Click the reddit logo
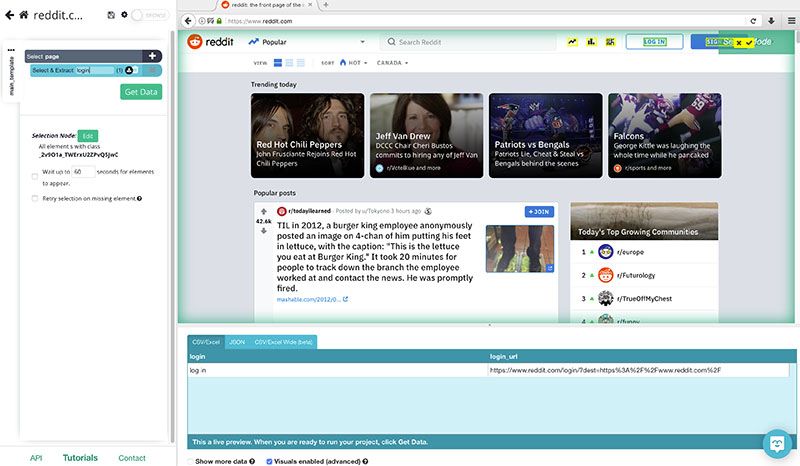The height and width of the screenshot is (466, 800). tap(210, 42)
